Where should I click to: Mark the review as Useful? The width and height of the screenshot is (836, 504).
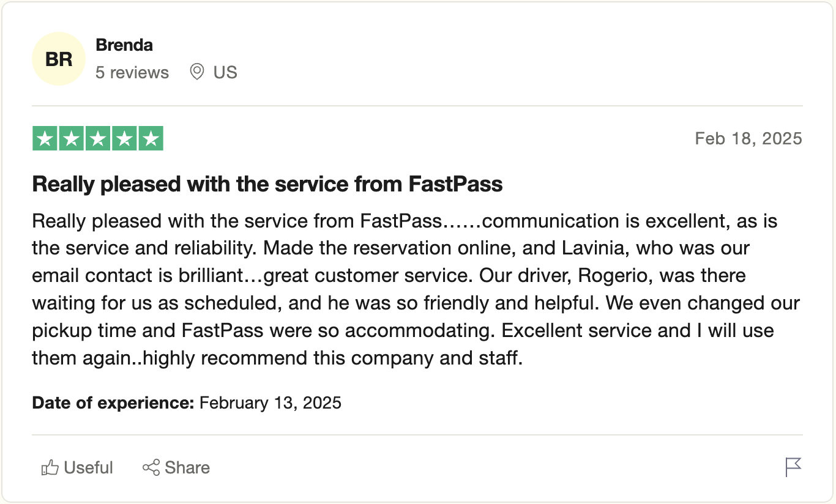77,468
